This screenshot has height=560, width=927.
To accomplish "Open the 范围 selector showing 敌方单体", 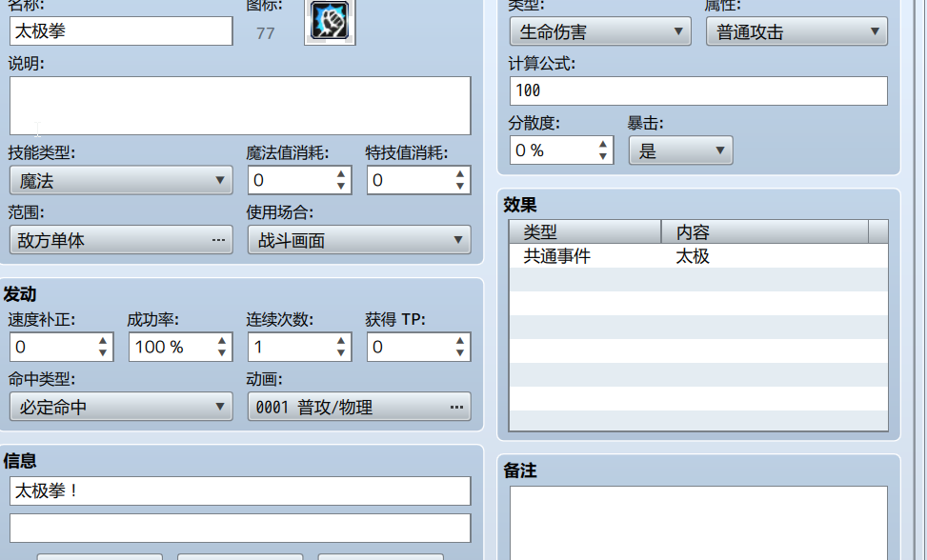I will click(121, 240).
